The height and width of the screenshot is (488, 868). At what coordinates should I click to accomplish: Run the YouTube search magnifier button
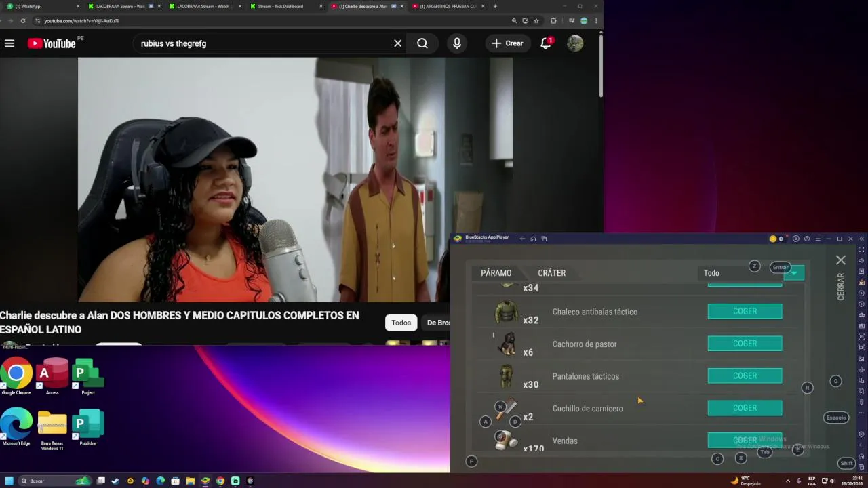422,43
